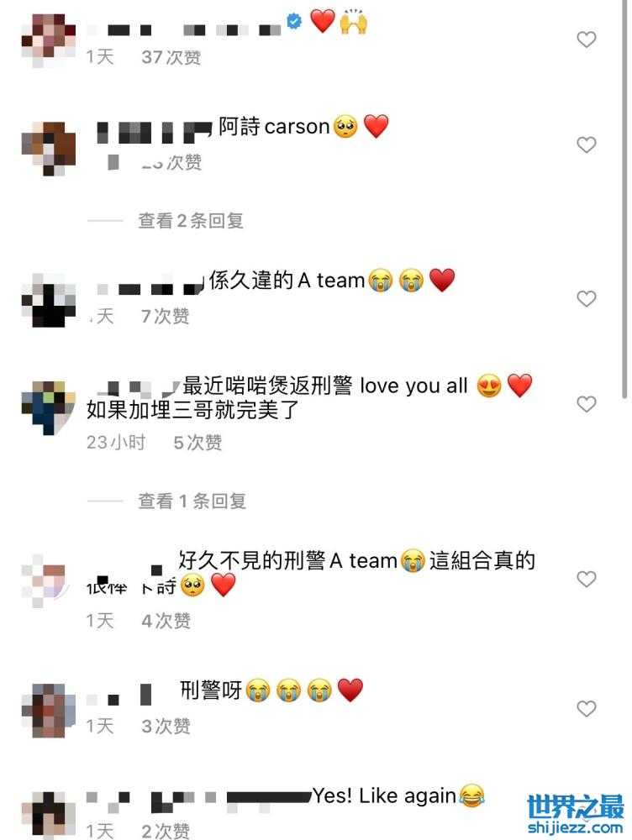Open avatar of Yes! Like again commenter
The width and height of the screenshot is (632, 840).
48,816
